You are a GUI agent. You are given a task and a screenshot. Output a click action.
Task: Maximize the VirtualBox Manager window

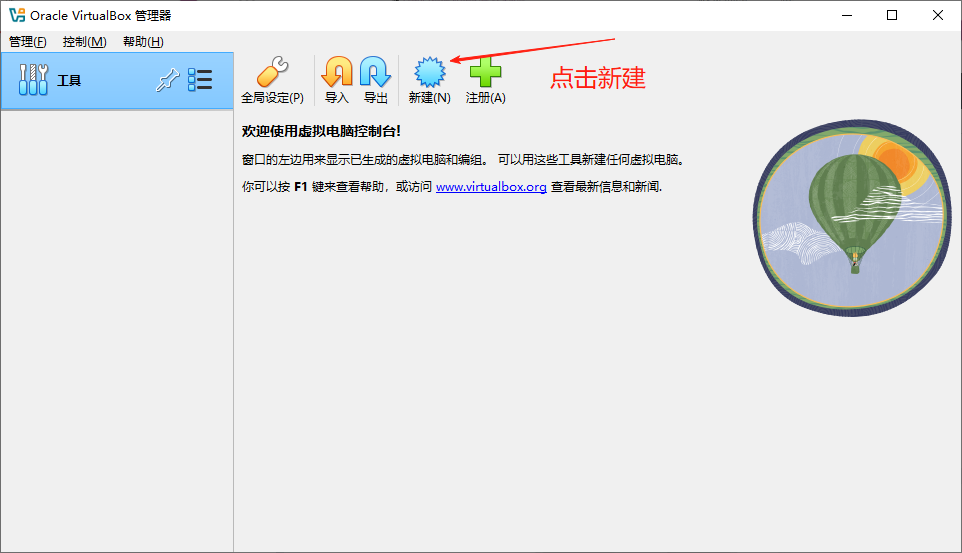pyautogui.click(x=892, y=15)
